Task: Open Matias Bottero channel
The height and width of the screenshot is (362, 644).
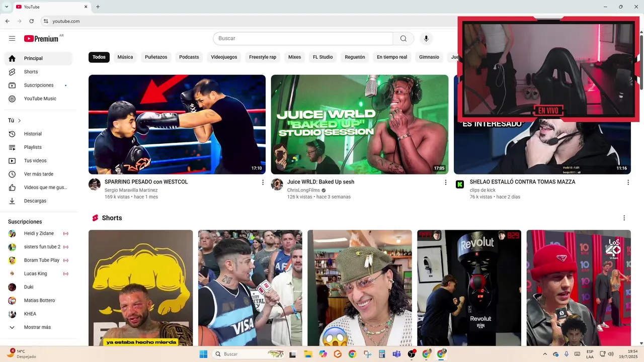Action: (38, 301)
